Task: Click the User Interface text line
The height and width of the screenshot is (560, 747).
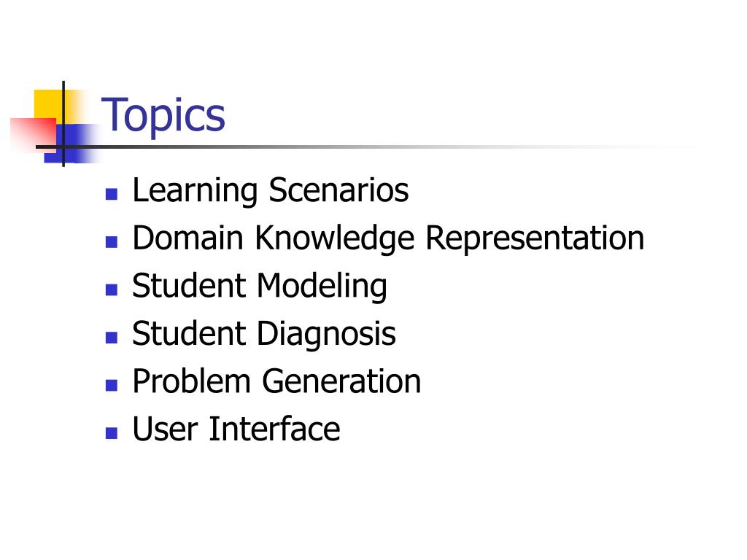Action: point(236,429)
